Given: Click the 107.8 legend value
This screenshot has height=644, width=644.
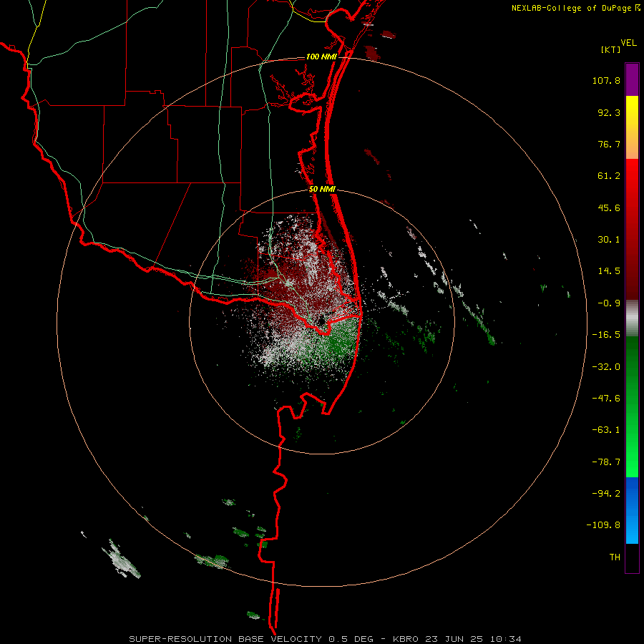Looking at the screenshot, I should click(x=606, y=80).
